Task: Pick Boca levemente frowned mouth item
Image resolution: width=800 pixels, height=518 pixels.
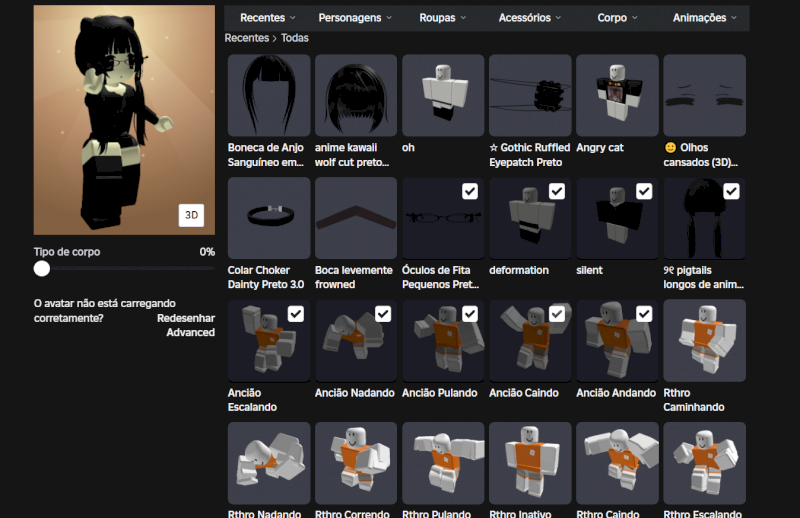Action: click(x=356, y=218)
